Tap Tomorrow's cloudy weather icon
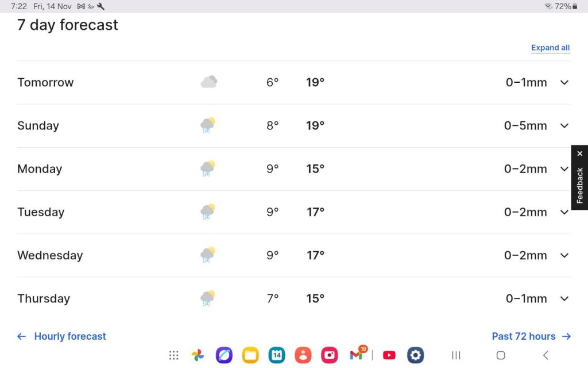The image size is (588, 368). (208, 82)
